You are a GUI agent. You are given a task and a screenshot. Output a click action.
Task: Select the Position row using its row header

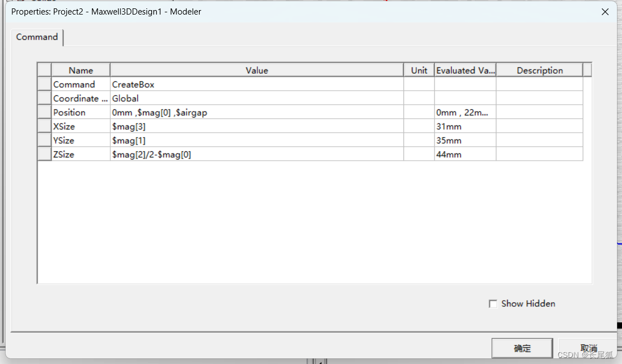(44, 113)
